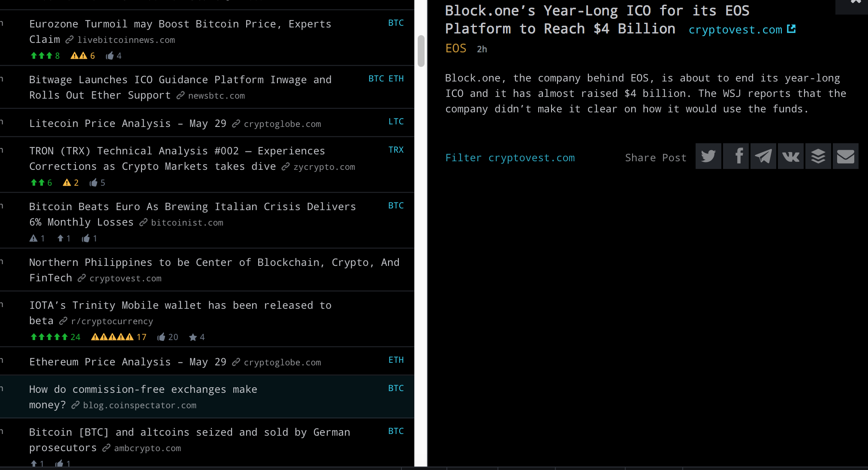Share post by email envelope icon
868x470 pixels.
tap(846, 156)
